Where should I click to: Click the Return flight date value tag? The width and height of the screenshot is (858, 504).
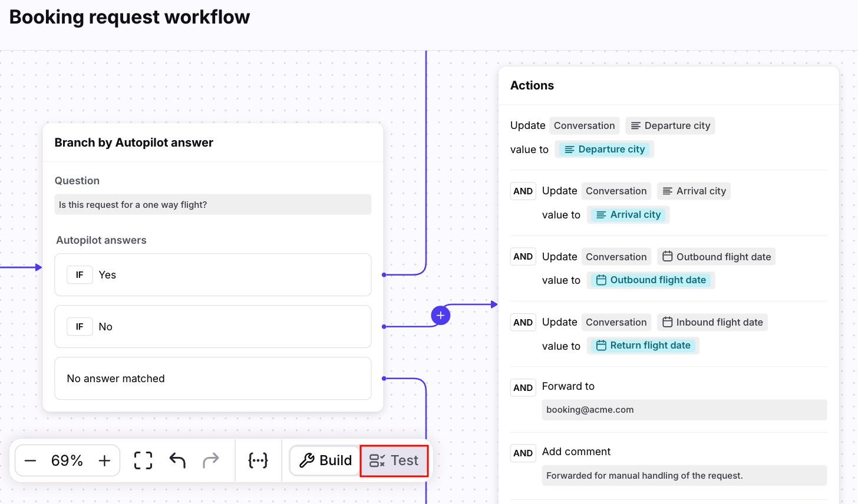(x=643, y=346)
